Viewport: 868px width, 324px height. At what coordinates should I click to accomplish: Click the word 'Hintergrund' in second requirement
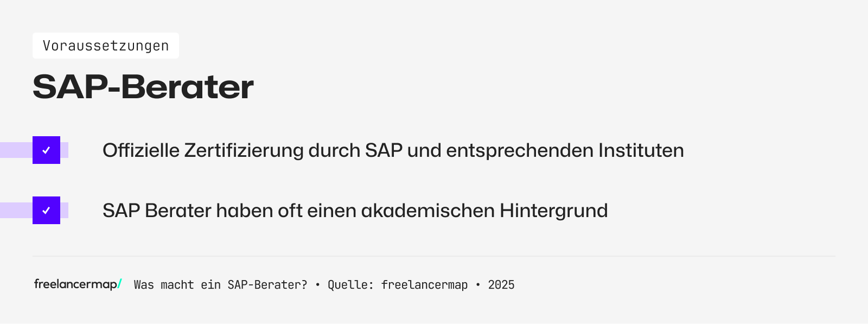pos(553,211)
